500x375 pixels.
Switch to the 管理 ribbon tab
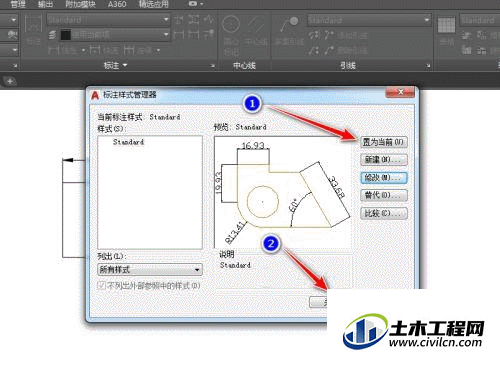[x=17, y=4]
